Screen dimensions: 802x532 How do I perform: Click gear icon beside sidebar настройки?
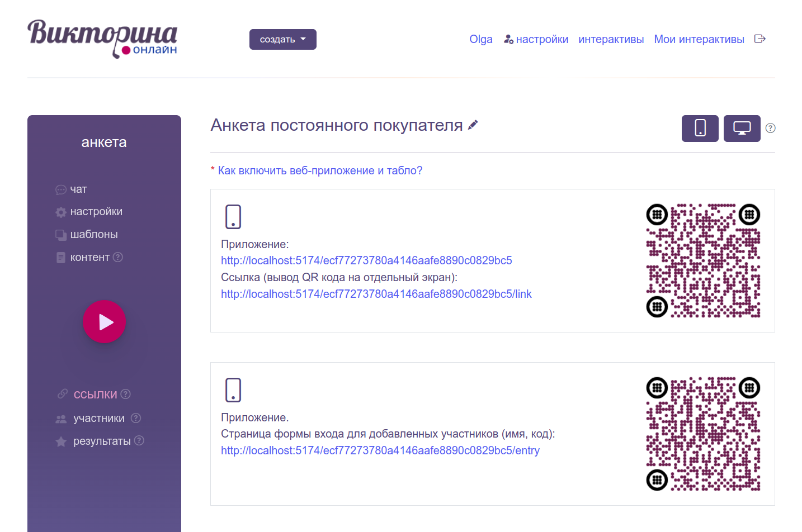[x=61, y=212]
